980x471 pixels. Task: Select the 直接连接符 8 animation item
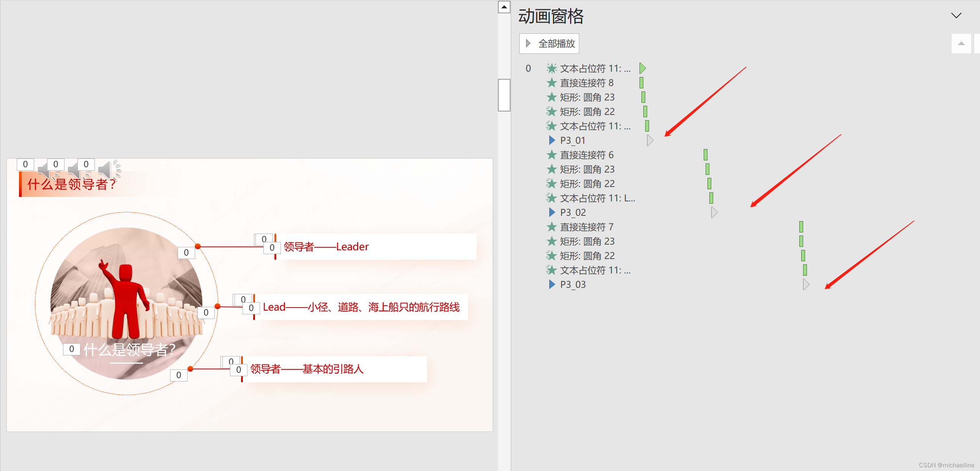tap(586, 83)
